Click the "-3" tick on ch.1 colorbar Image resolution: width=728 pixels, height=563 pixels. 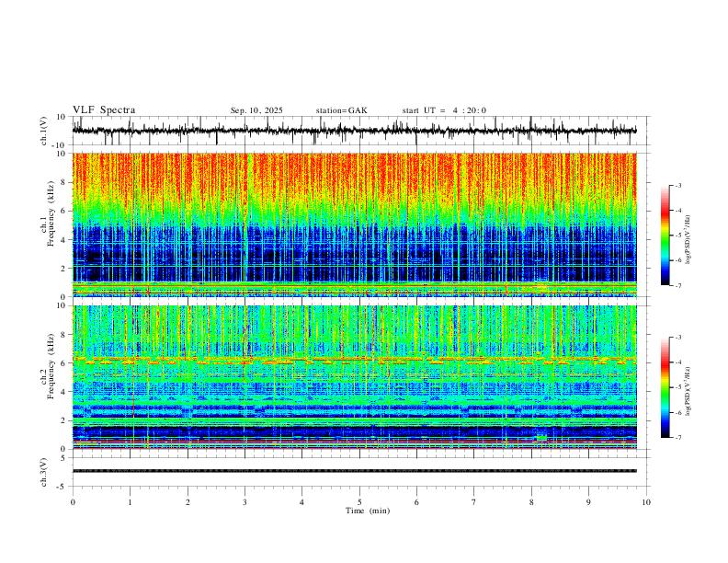pos(677,185)
